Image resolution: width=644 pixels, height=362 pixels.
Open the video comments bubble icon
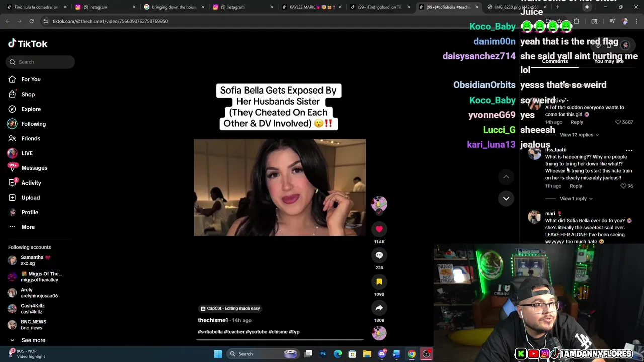point(379,255)
